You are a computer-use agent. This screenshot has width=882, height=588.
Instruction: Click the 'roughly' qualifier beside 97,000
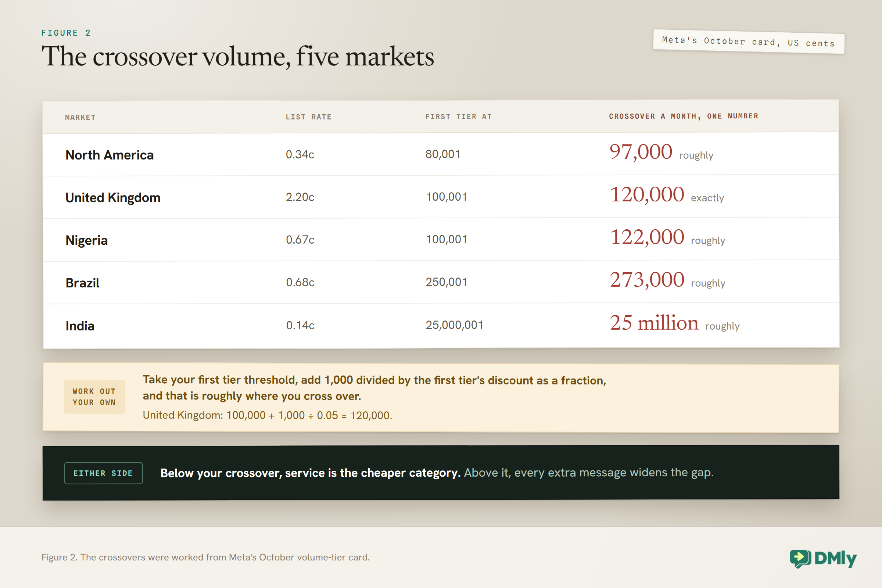(696, 155)
